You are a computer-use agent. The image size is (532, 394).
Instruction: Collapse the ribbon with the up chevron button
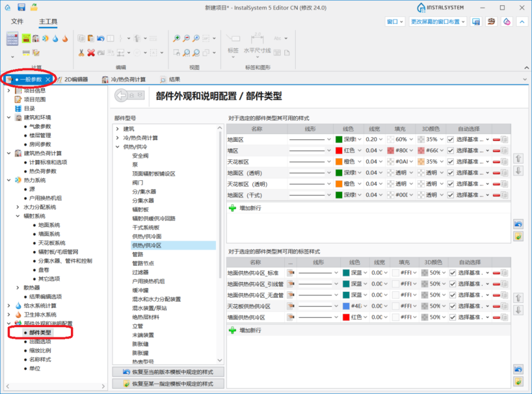click(522, 22)
